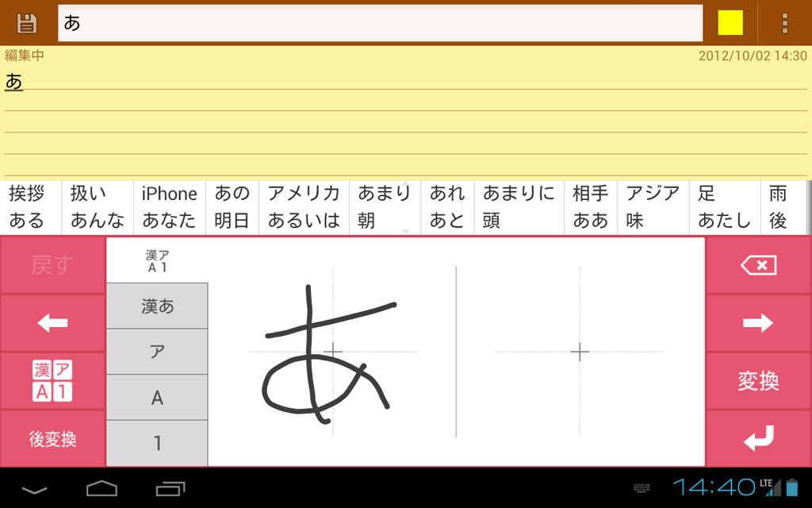Hide the keyboard with the down chevron
The height and width of the screenshot is (508, 812).
(x=34, y=489)
